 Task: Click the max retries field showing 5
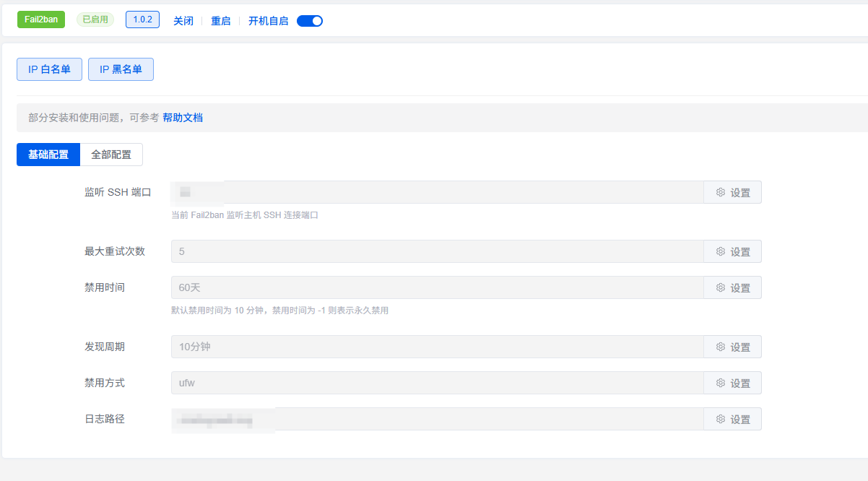point(437,251)
